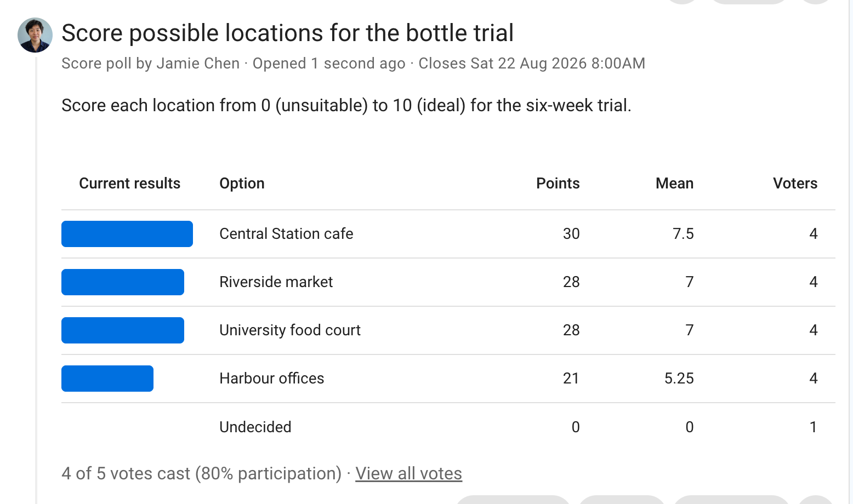Select the poll title heading
Image resolution: width=853 pixels, height=504 pixels.
pos(287,33)
